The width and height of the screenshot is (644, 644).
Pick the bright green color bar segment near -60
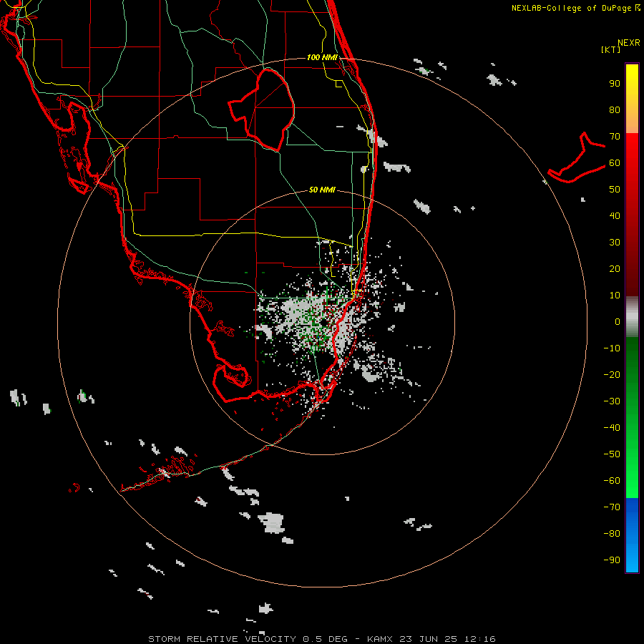point(632,481)
